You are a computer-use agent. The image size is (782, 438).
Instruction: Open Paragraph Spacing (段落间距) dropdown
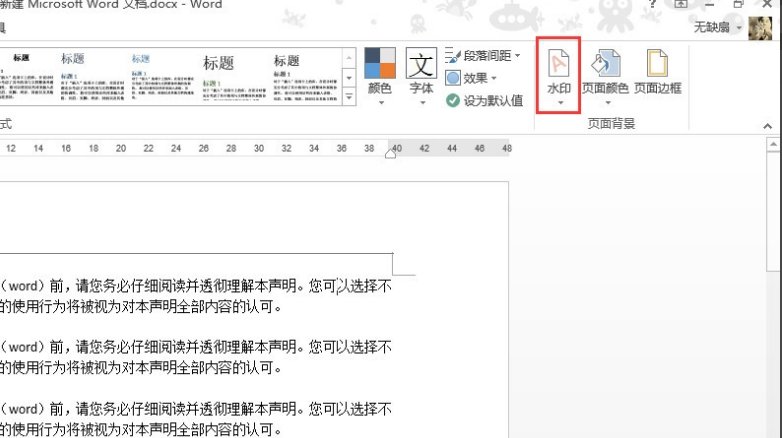click(482, 55)
